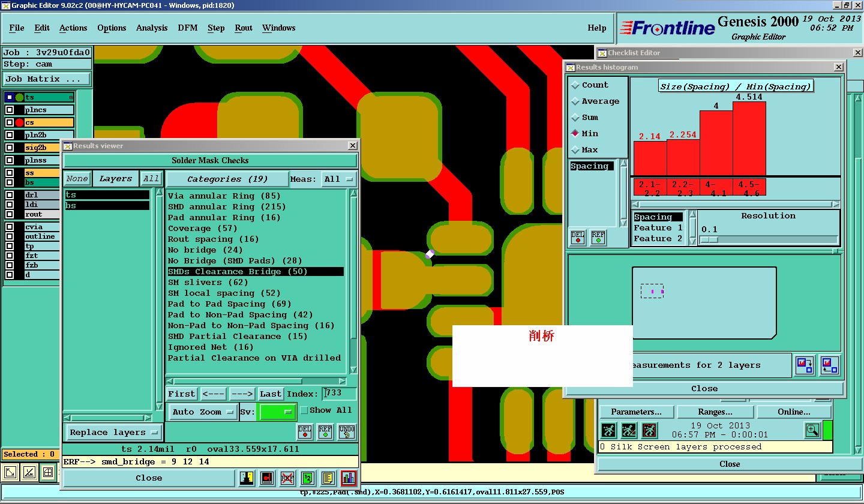
Task: Click the REF icon in Results histogram
Action: coord(598,238)
